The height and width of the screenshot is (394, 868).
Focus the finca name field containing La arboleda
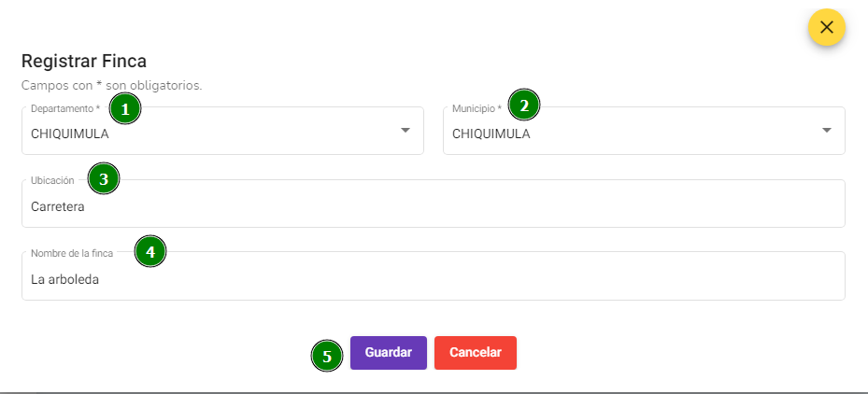(x=434, y=276)
